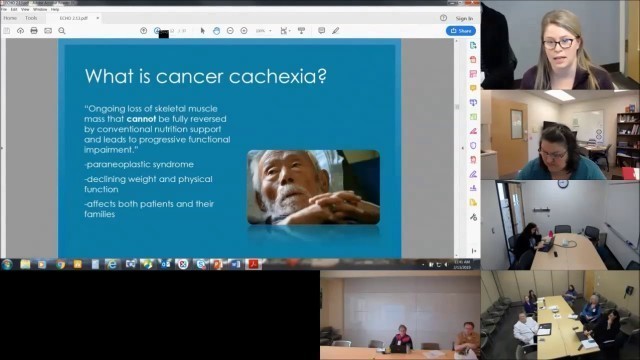This screenshot has height=360, width=640.
Task: Go to previous page arrow icon
Action: pos(143,31)
